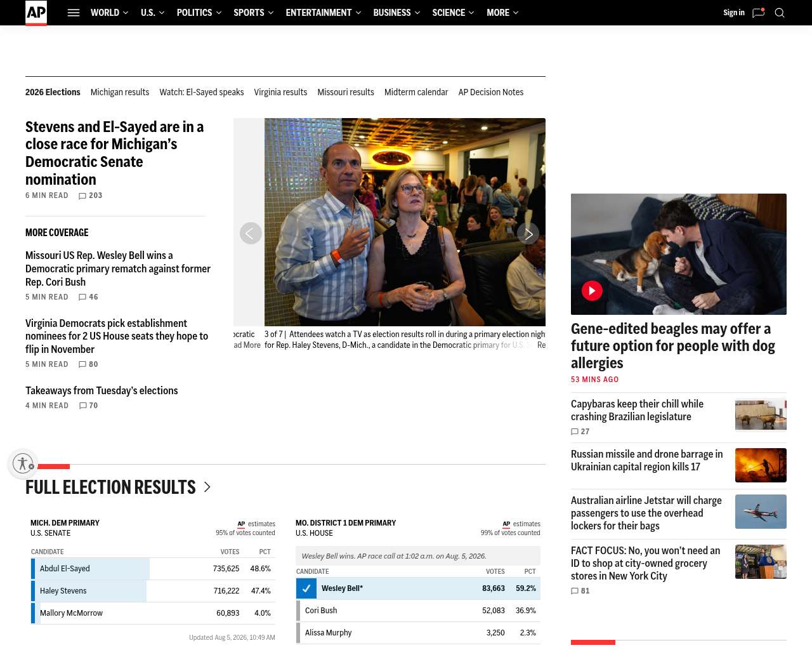812x650 pixels.
Task: Open Capybaras crashing Brazilian legislature story
Action: (x=637, y=410)
